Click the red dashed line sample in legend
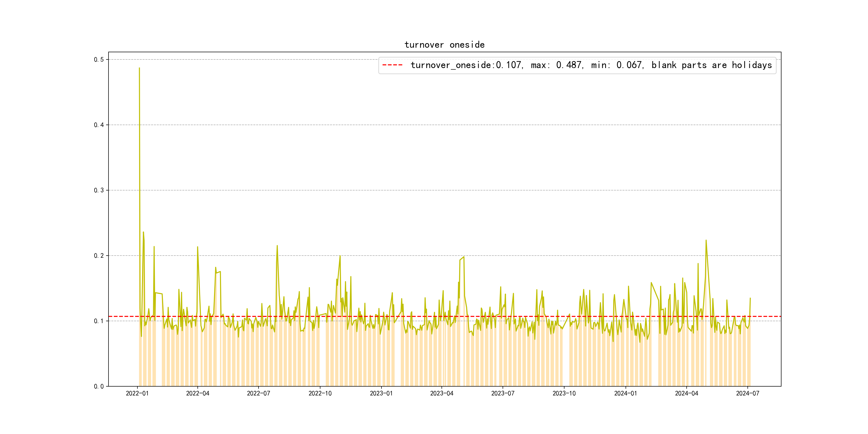The height and width of the screenshot is (434, 868). [392, 65]
